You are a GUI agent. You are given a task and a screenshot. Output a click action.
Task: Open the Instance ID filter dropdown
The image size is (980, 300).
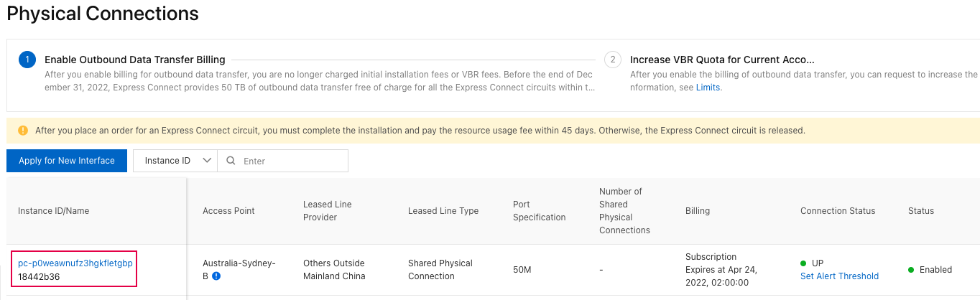(175, 161)
